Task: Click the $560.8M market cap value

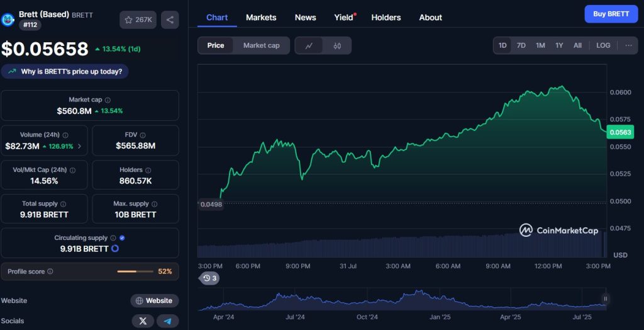Action: point(74,111)
